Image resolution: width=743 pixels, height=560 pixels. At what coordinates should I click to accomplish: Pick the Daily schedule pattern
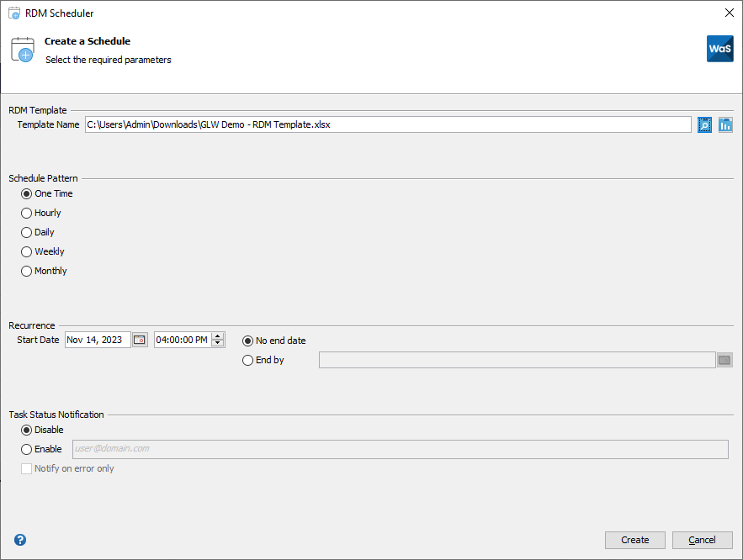pos(27,233)
